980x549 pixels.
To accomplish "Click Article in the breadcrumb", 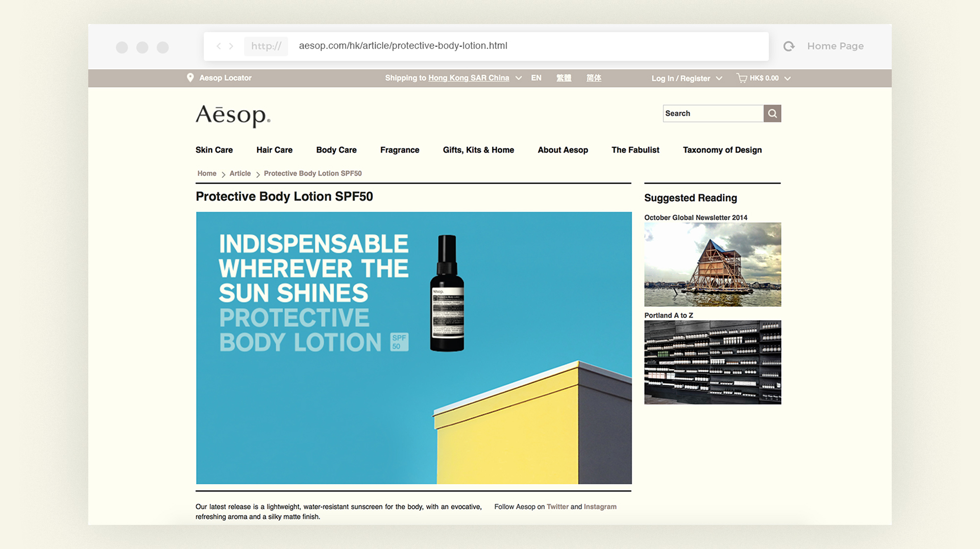I will (x=240, y=174).
